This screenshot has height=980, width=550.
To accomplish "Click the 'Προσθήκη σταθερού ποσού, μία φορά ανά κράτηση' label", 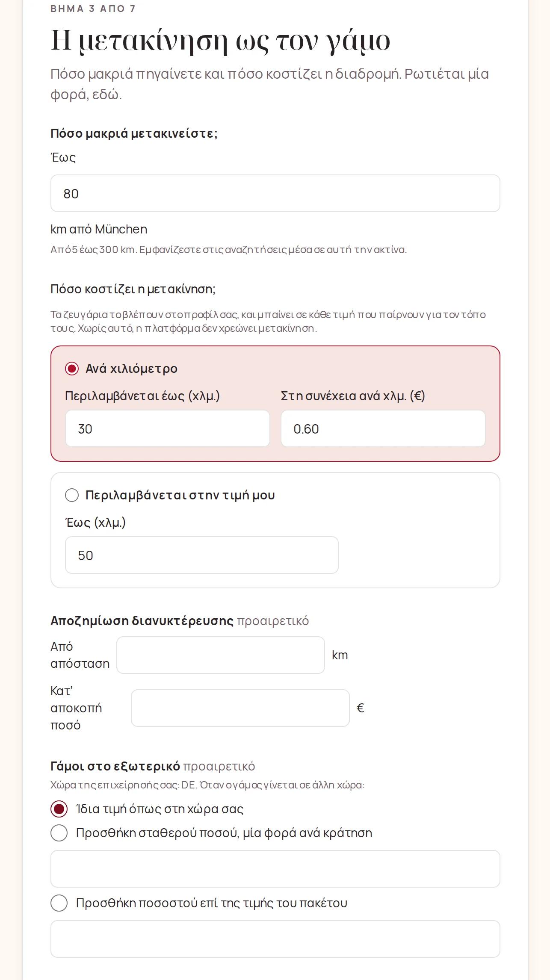I will coord(224,833).
